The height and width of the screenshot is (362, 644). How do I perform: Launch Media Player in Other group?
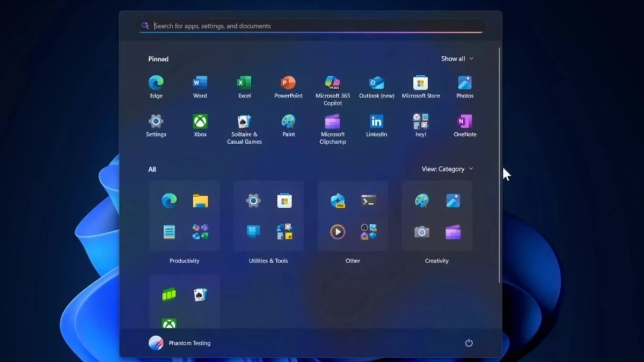pos(338,232)
